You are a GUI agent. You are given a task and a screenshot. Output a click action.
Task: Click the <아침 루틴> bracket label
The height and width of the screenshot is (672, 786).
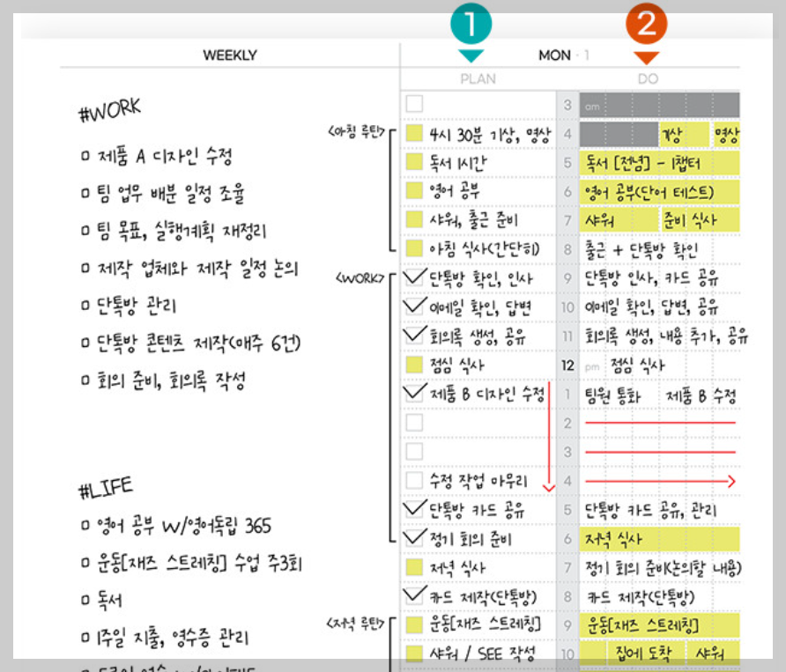(x=356, y=132)
